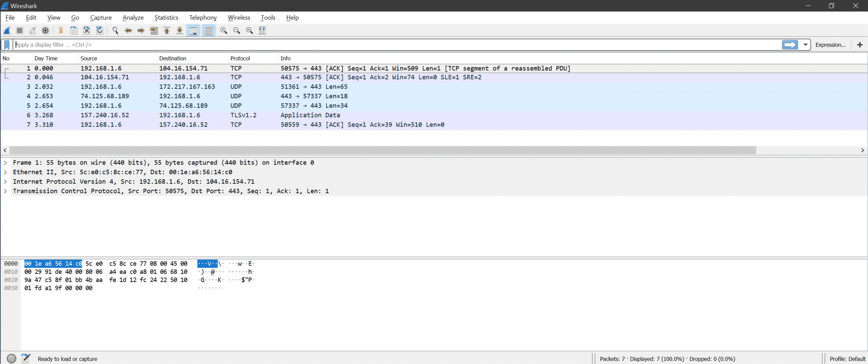The height and width of the screenshot is (364, 868).
Task: Zoom in on packet text
Action: [223, 31]
